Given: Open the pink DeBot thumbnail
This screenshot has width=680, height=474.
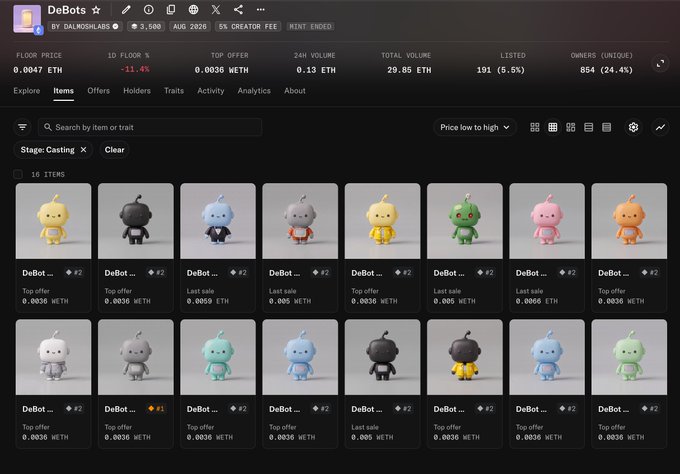Looking at the screenshot, I should [x=547, y=221].
